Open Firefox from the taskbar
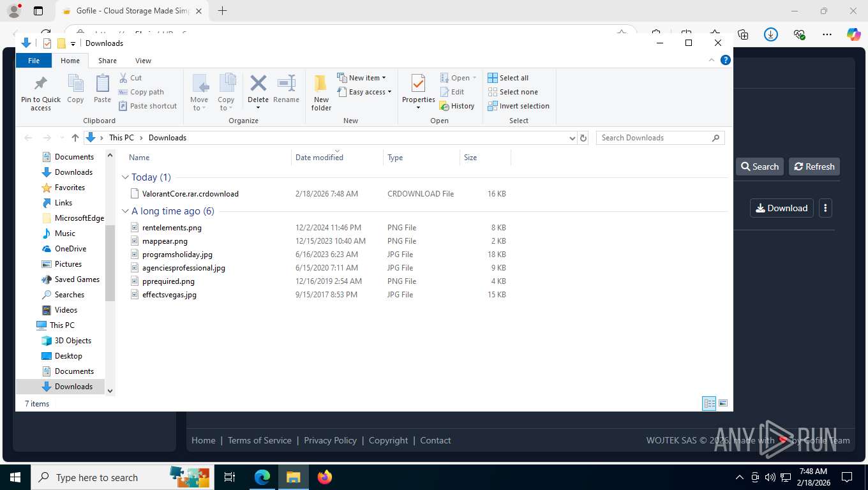This screenshot has width=868, height=490. 325,477
